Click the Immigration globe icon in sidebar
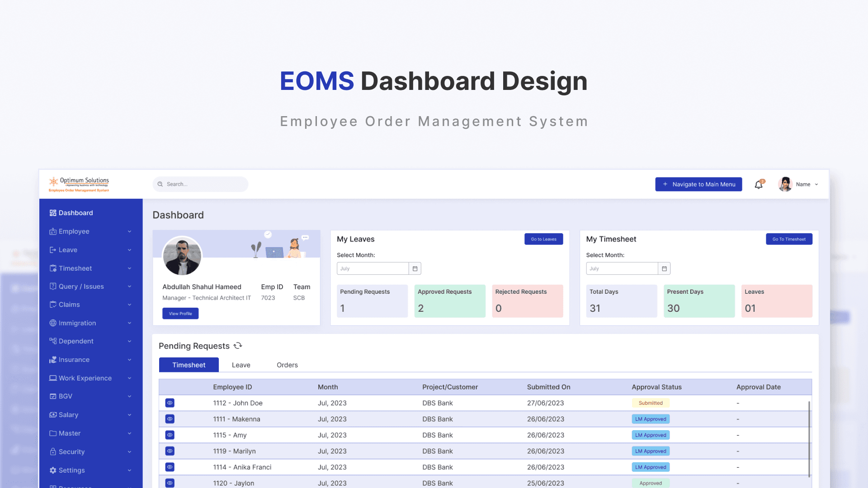This screenshot has width=868, height=488. (x=53, y=323)
